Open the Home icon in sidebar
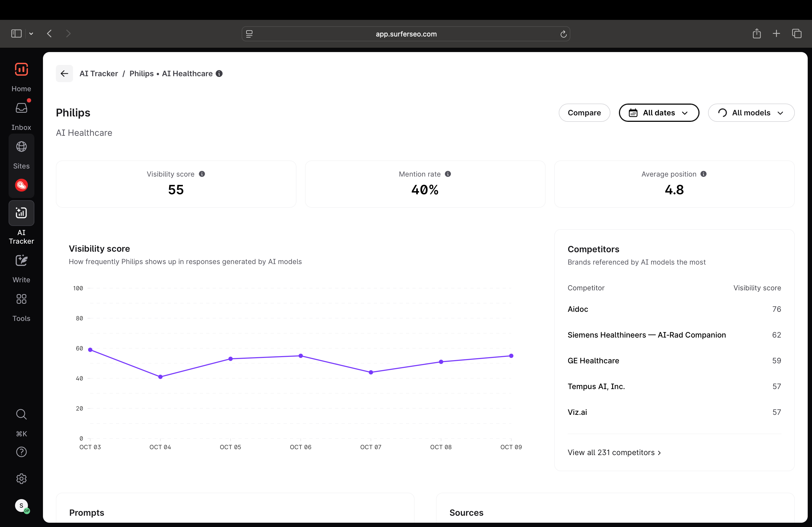This screenshot has width=812, height=527. pyautogui.click(x=21, y=69)
